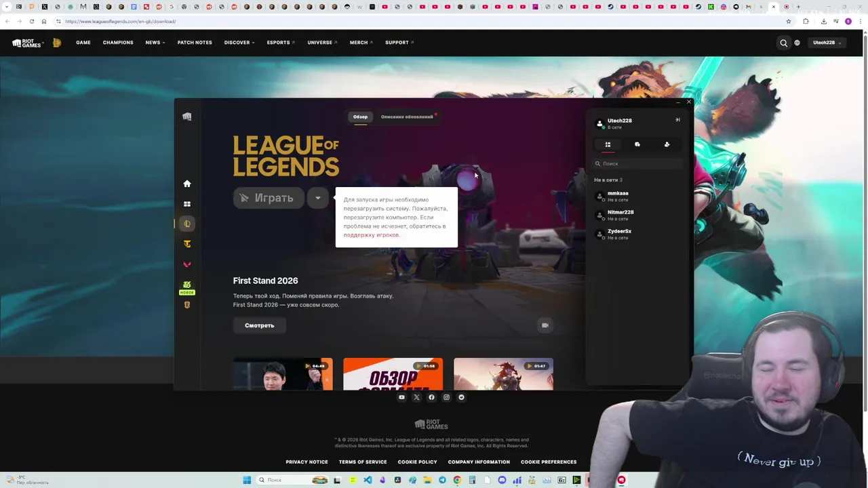Select friend ZydeerSx in list
868x488 pixels.
(x=637, y=235)
